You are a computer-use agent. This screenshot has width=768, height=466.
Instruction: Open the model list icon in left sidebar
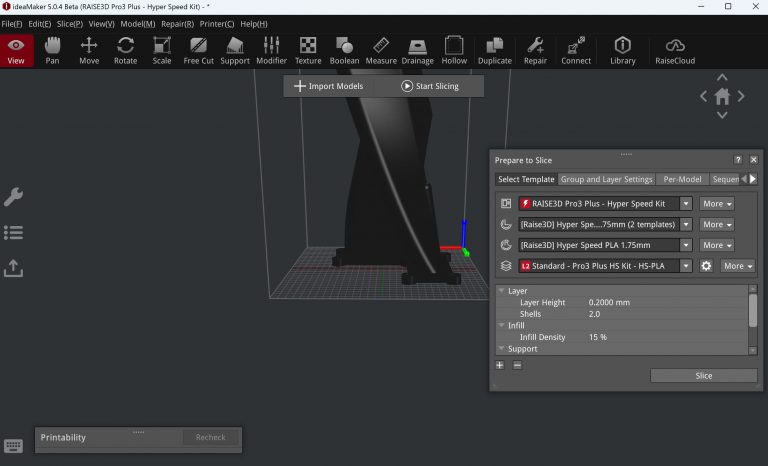[13, 233]
